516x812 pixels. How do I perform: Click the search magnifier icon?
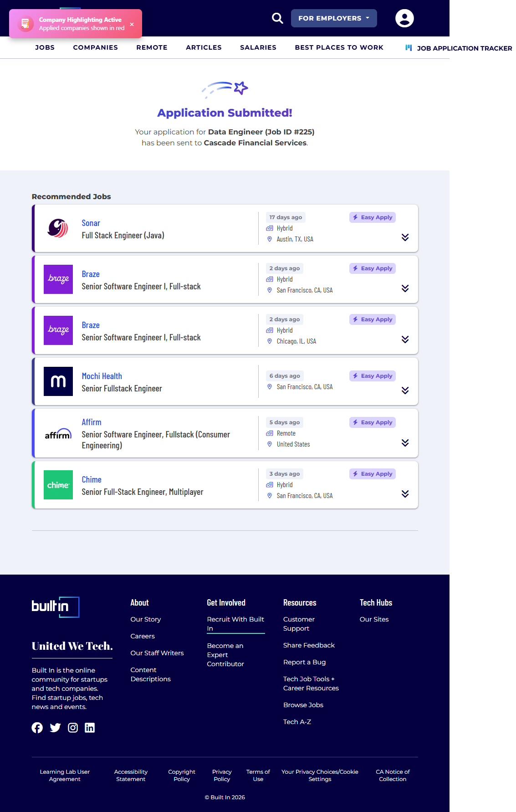(x=277, y=18)
